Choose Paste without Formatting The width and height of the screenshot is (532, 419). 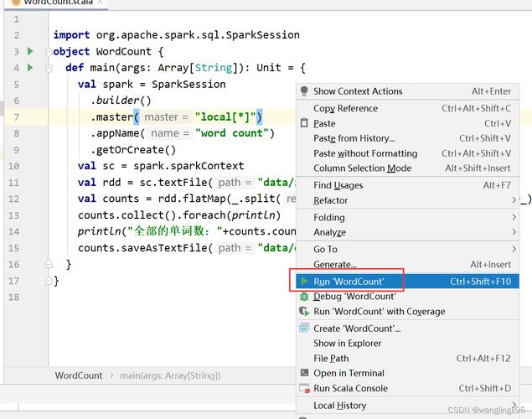[364, 153]
